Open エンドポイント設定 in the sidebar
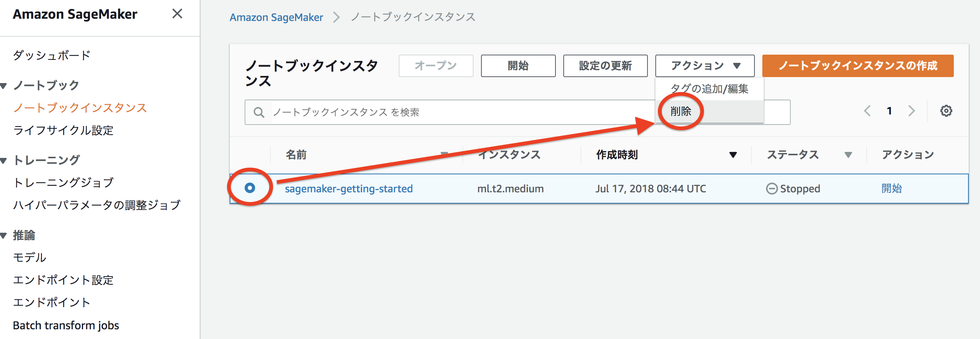The height and width of the screenshot is (339, 980). (x=63, y=280)
